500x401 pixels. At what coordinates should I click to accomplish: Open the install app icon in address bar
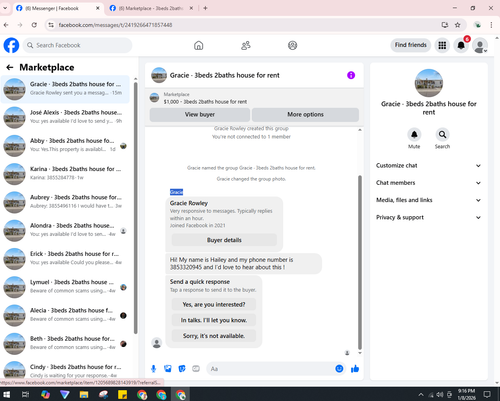coord(444,25)
